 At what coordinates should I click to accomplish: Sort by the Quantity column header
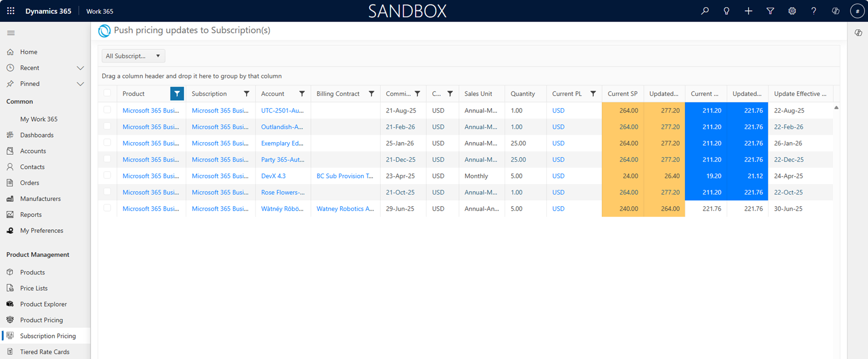point(523,94)
